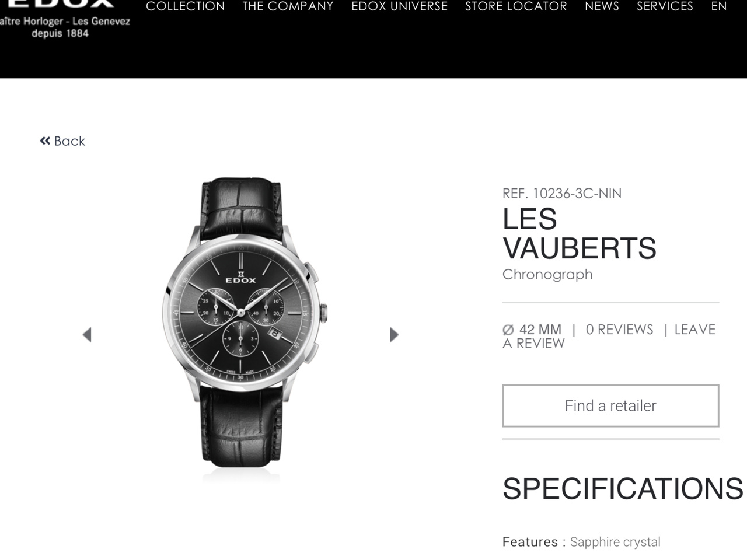
Task: Open The Company menu
Action: tap(288, 6)
